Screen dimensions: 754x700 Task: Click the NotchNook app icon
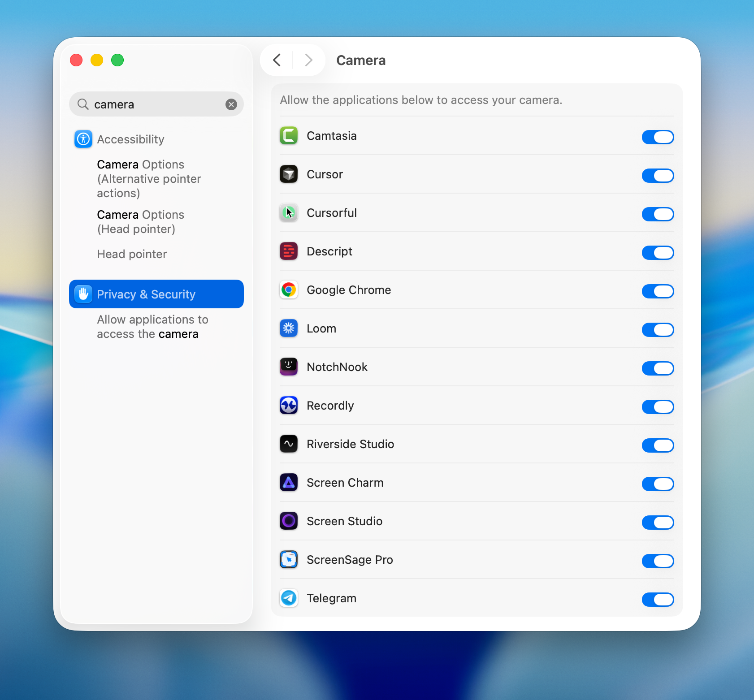(289, 367)
